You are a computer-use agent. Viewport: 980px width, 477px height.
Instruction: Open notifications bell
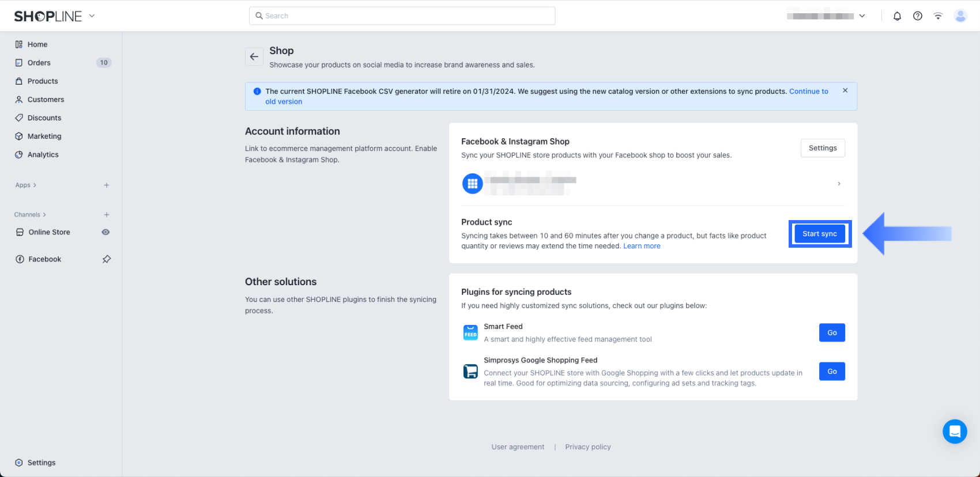[x=897, y=16]
